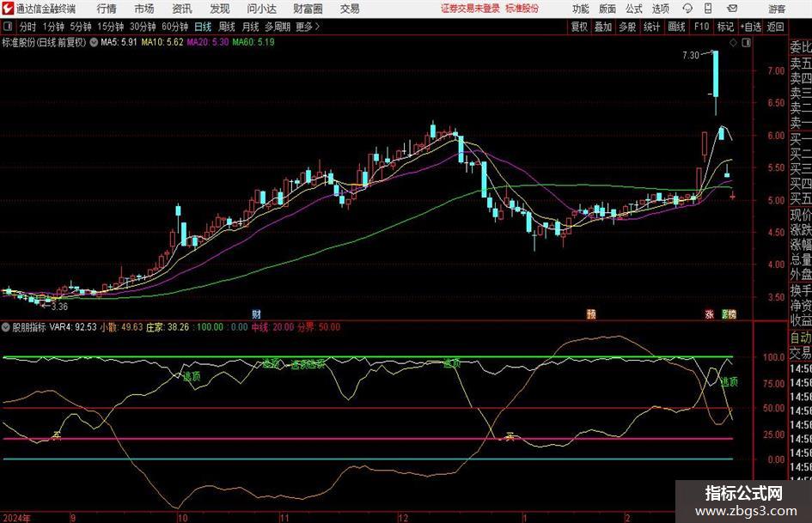Image resolution: width=812 pixels, height=523 pixels.
Task: Switch to the 60分钟 period tab
Action: pyautogui.click(x=174, y=27)
